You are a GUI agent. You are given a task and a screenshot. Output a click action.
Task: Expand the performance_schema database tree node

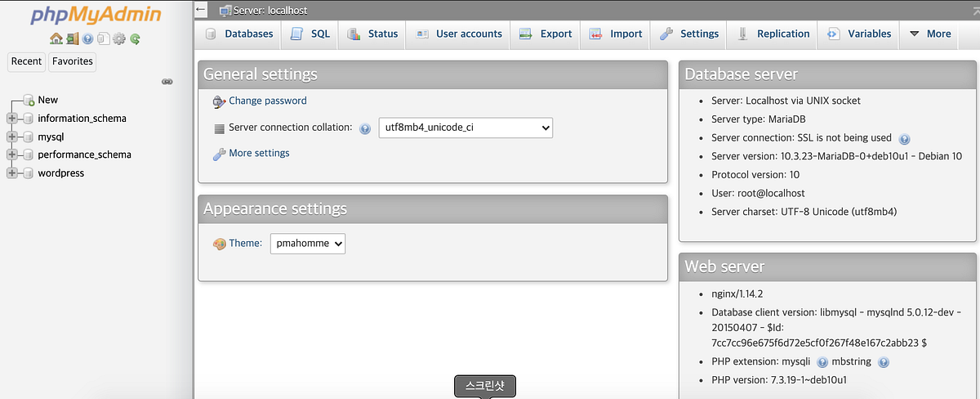[x=11, y=155]
